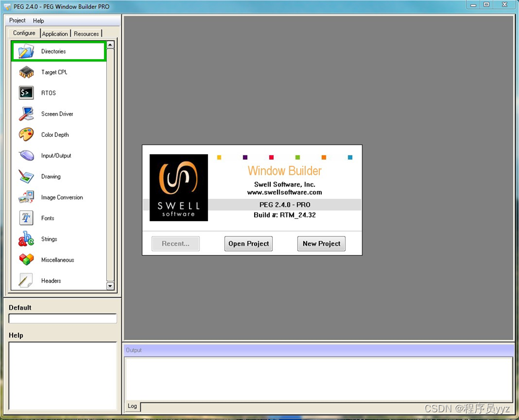Click the Window Builder title text
The image size is (519, 420).
coord(285,171)
